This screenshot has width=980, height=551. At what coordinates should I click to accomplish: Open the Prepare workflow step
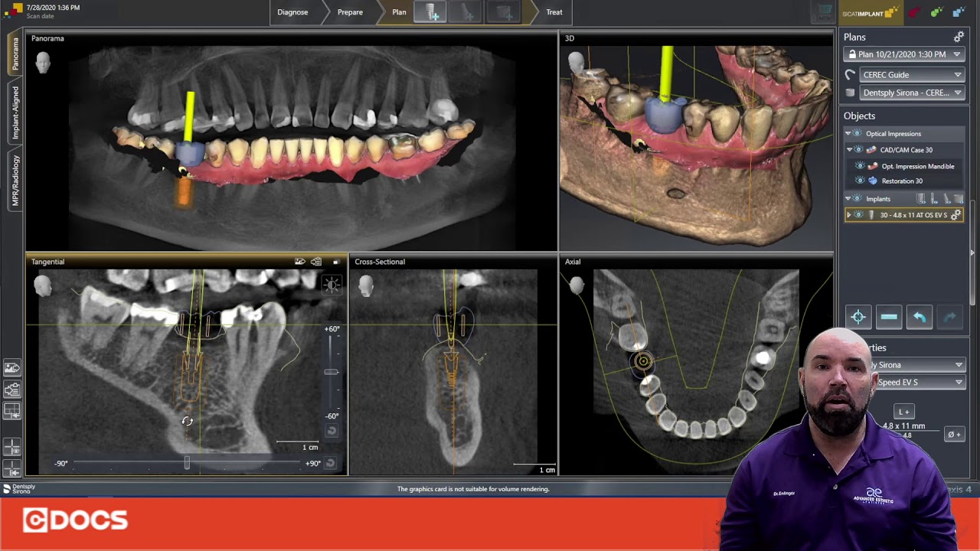coord(350,12)
